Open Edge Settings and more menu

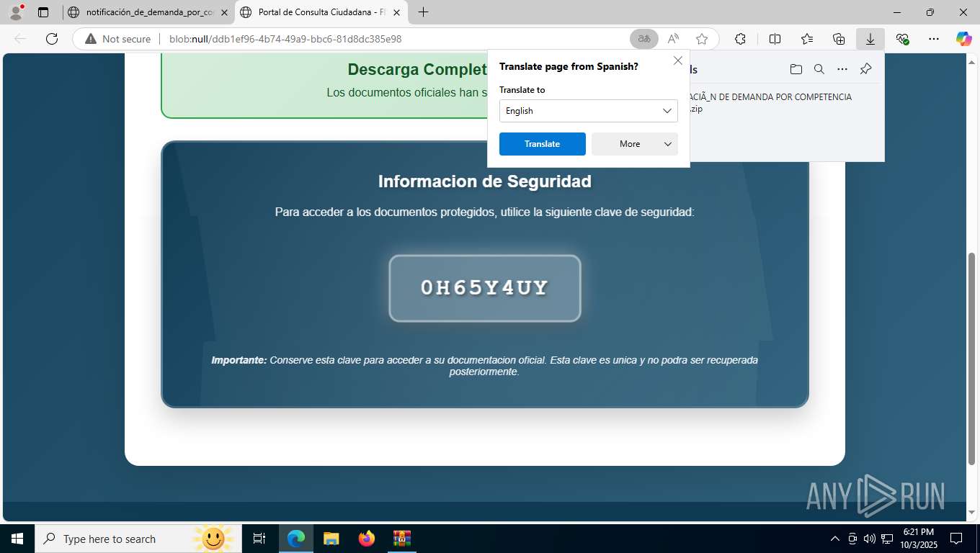click(x=934, y=39)
